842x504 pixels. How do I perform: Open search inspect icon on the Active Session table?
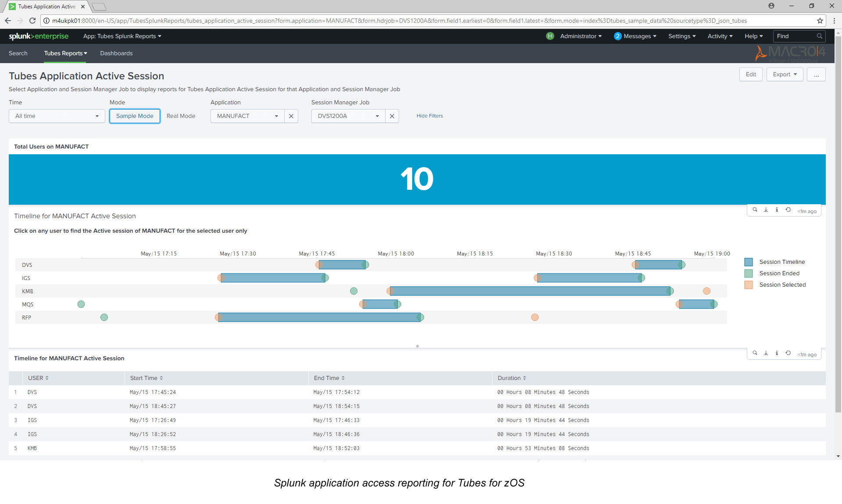[755, 353]
